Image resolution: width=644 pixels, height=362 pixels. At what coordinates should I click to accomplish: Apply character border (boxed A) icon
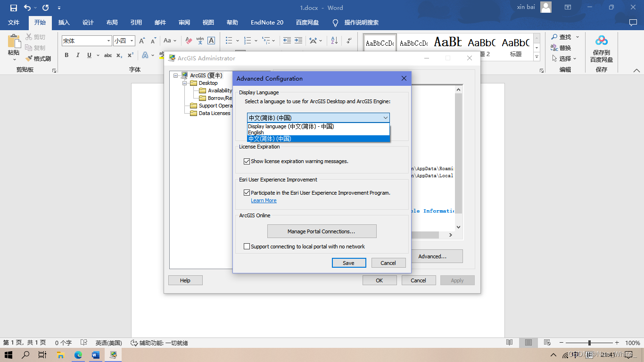click(211, 41)
